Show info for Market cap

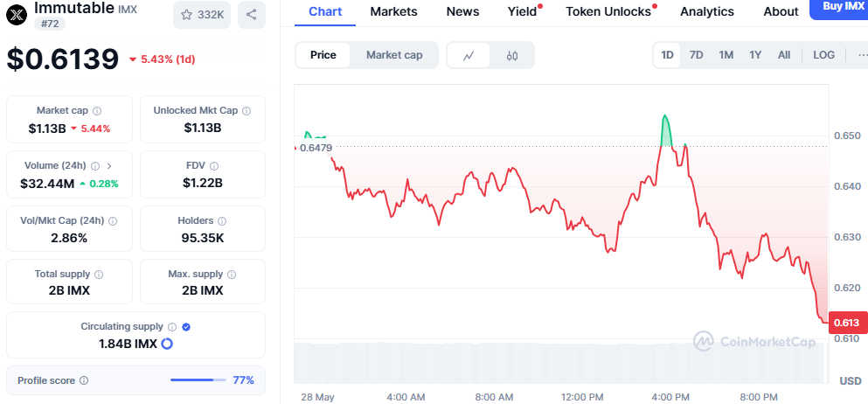point(97,111)
